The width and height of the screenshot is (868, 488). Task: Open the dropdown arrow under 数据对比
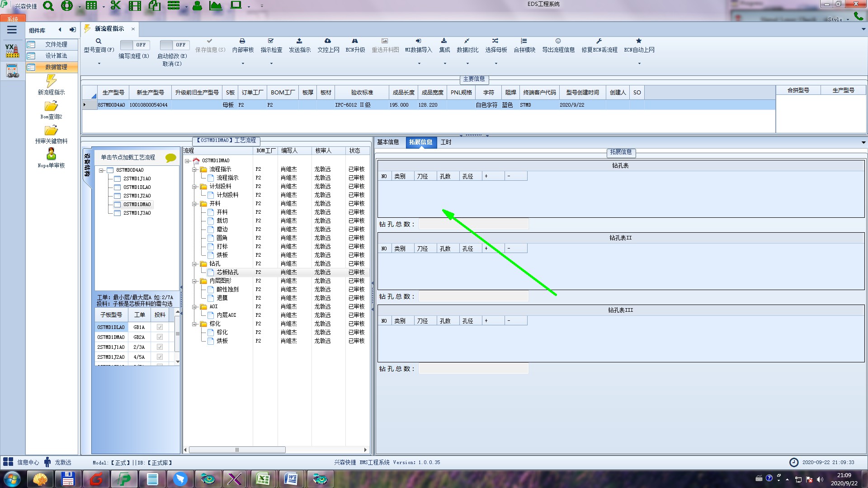(467, 64)
